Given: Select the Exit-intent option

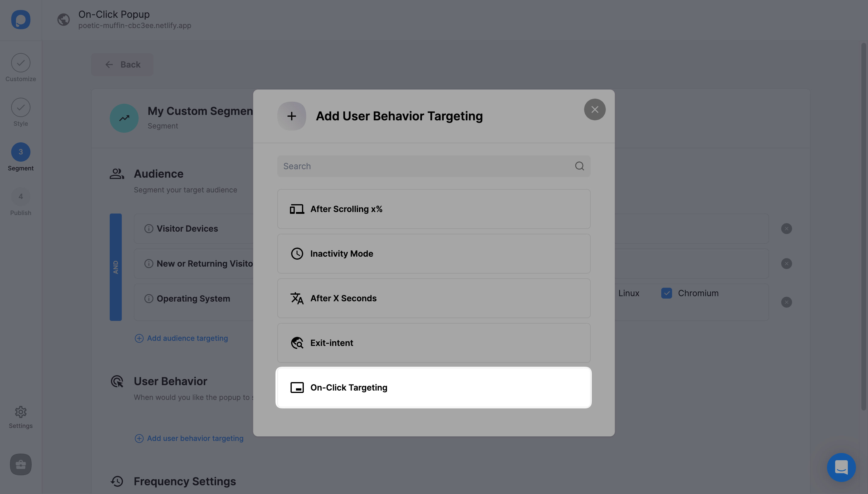Looking at the screenshot, I should click(x=433, y=343).
